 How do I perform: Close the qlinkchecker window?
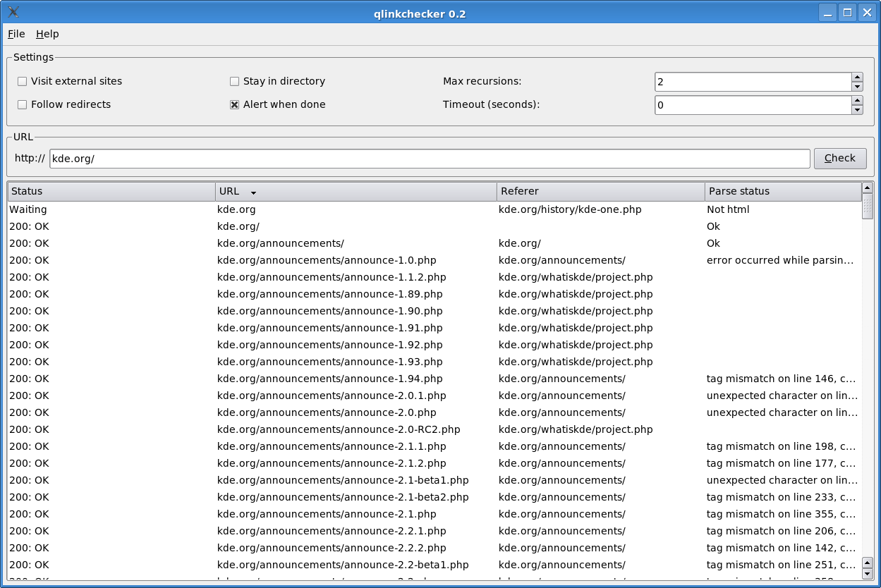click(x=867, y=13)
